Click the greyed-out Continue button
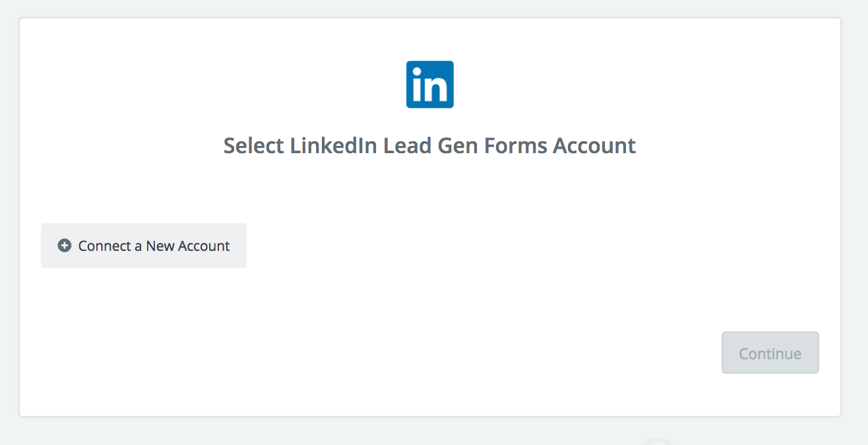Screen dimensions: 868x445 (770, 353)
